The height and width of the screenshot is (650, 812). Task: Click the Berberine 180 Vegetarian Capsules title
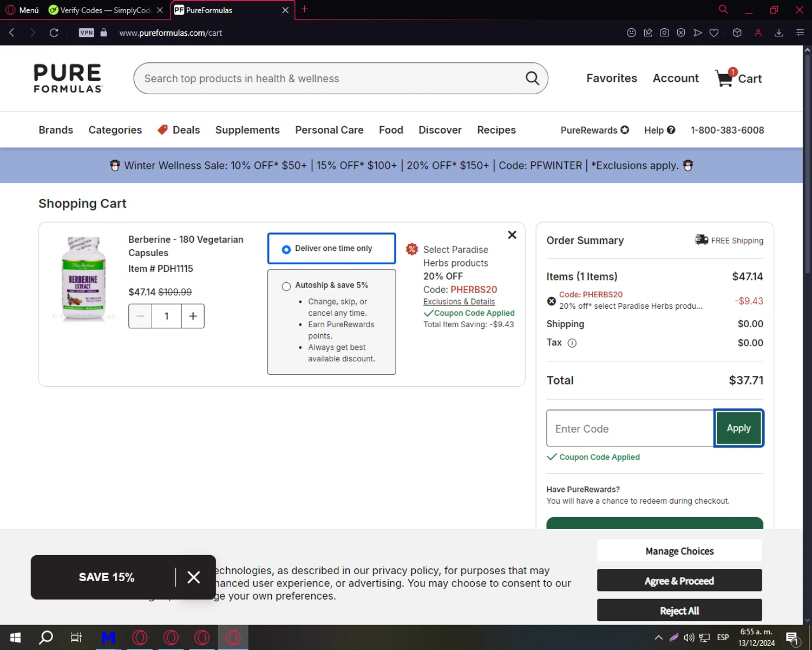coord(186,246)
